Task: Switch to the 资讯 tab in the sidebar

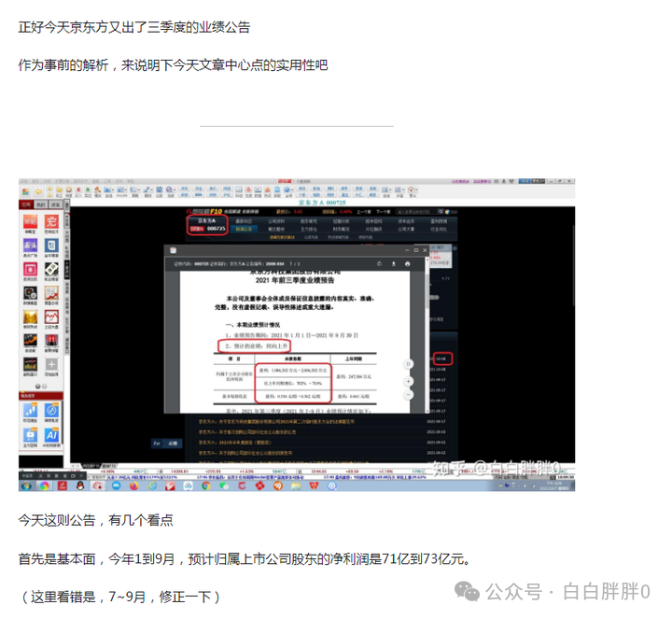Action: 55,204
